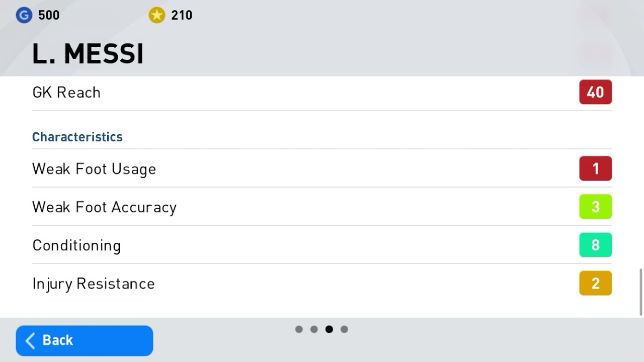644x362 pixels.
Task: Click the gold star coin icon
Action: 157,15
